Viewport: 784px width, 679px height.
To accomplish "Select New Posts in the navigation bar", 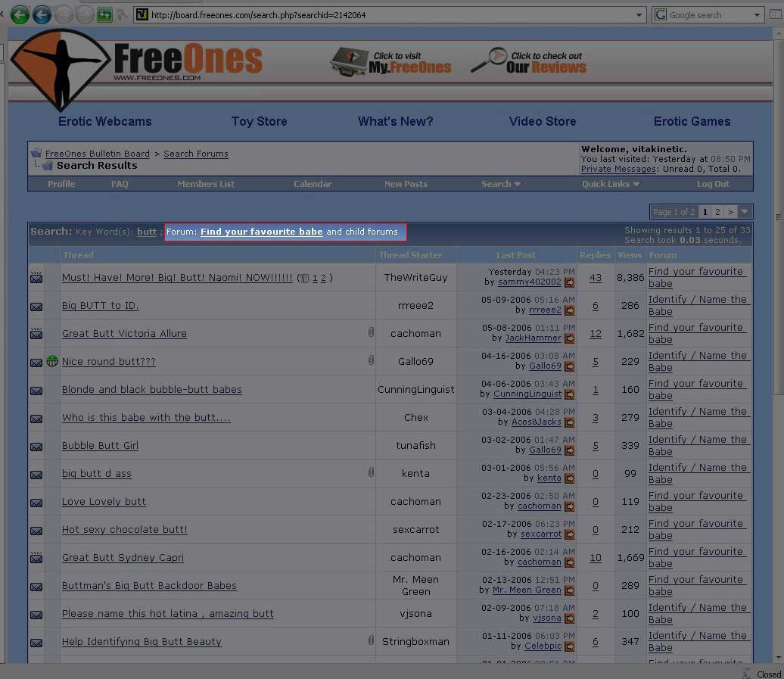I will tap(406, 184).
